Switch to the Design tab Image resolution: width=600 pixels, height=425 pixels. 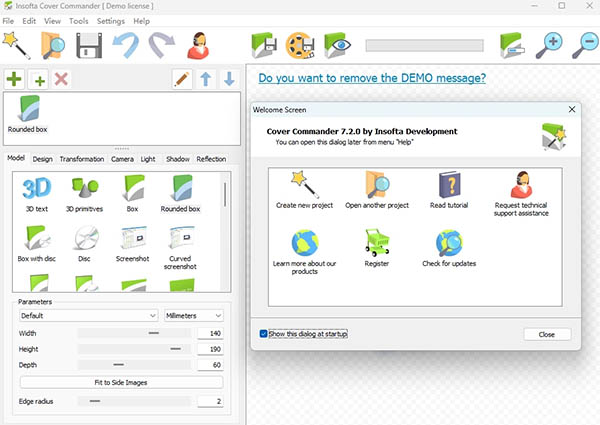42,159
